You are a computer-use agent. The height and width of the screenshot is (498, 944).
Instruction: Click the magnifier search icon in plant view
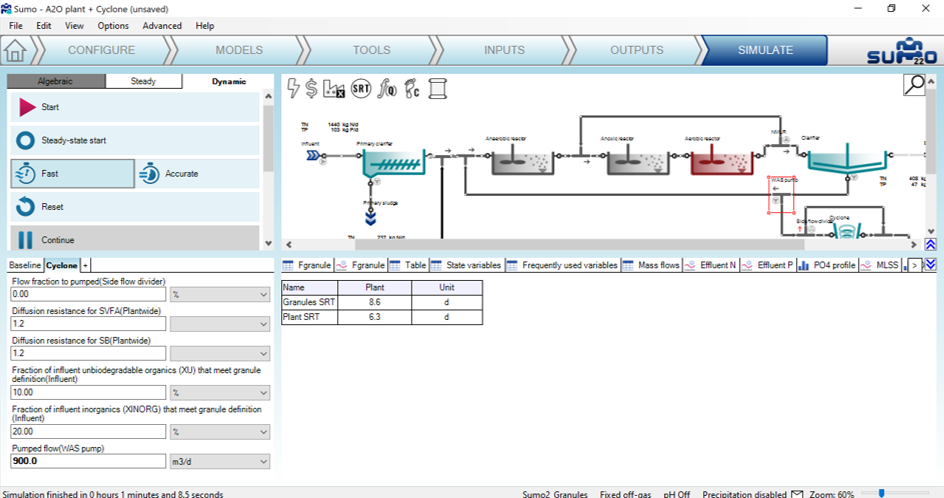point(914,85)
